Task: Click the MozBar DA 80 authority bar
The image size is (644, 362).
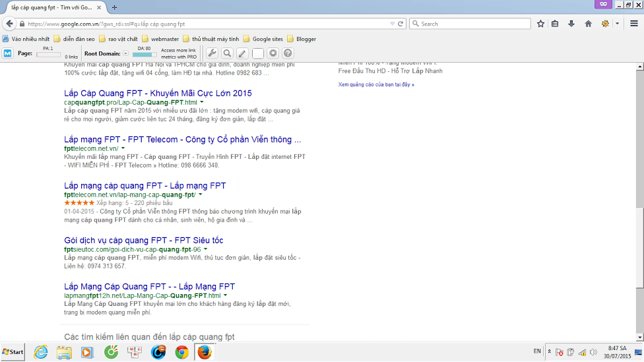Action: (144, 55)
